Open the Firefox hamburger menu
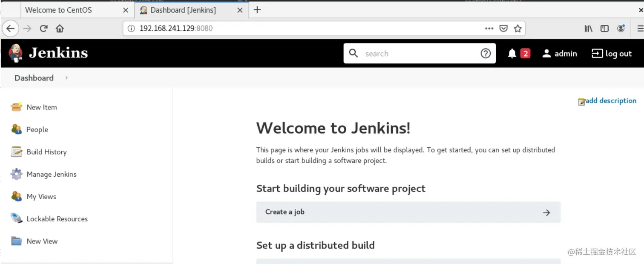Image resolution: width=644 pixels, height=264 pixels. coord(640,29)
